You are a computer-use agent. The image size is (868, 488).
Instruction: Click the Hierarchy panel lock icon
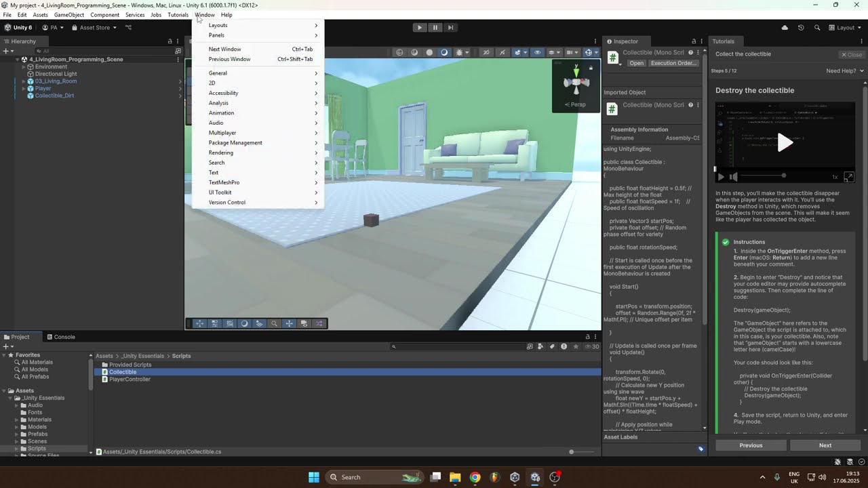click(170, 41)
